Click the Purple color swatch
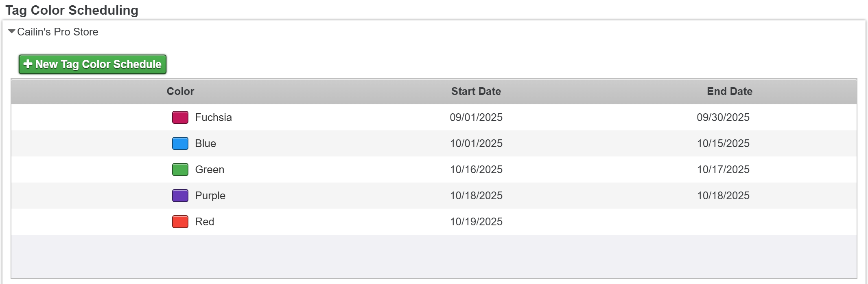This screenshot has height=284, width=868. (x=180, y=196)
